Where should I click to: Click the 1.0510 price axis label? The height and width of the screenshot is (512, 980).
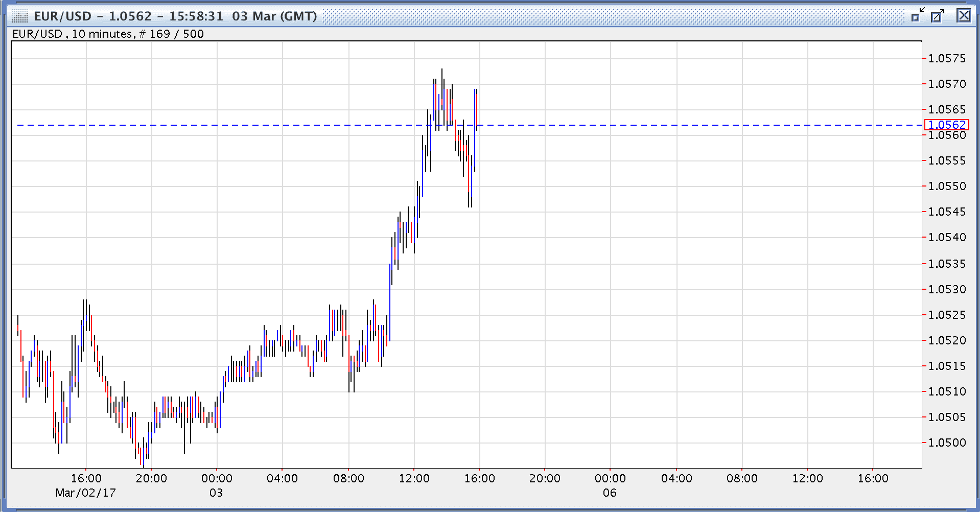[x=947, y=391]
